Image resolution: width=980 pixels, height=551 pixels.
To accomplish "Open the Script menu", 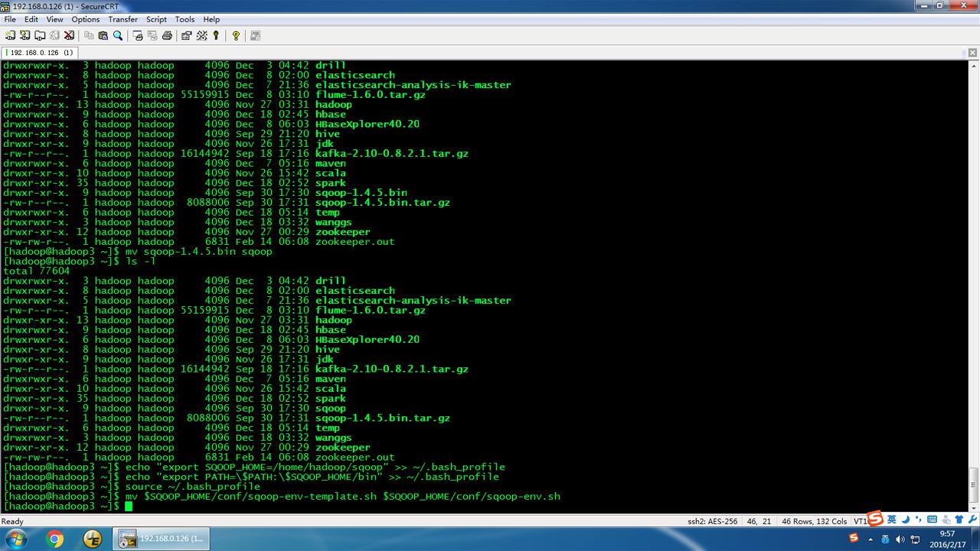I will (156, 19).
